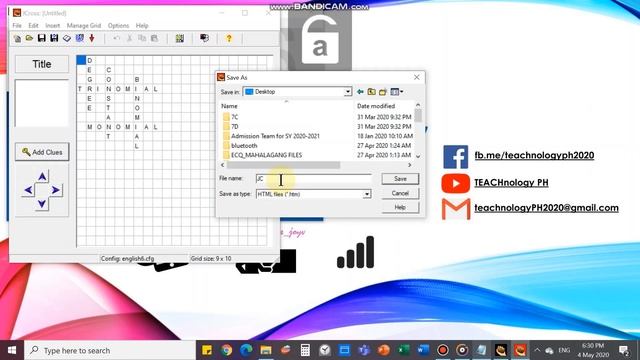640x360 pixels.
Task: Click the Add Clues button
Action: [x=42, y=152]
